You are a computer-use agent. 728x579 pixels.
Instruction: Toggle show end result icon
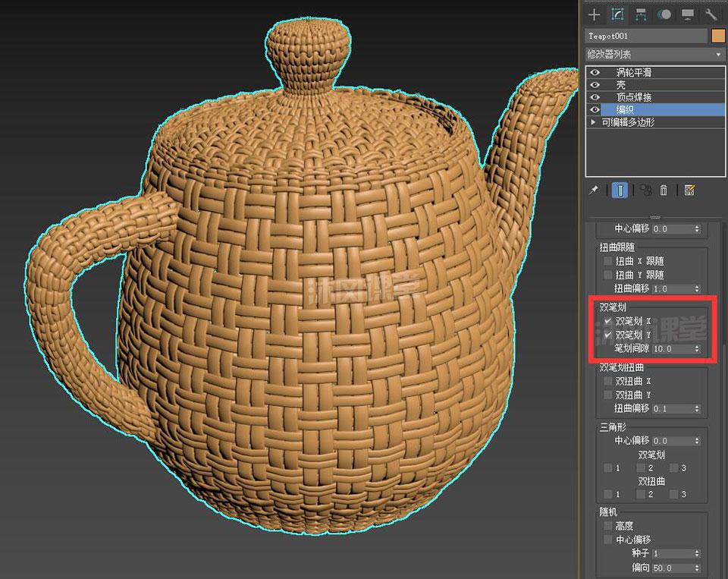pos(620,190)
